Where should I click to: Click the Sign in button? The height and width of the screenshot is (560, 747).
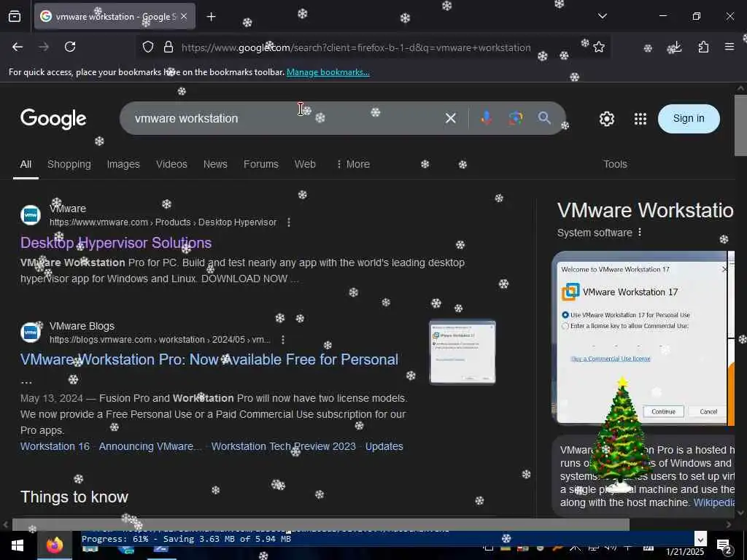point(689,119)
